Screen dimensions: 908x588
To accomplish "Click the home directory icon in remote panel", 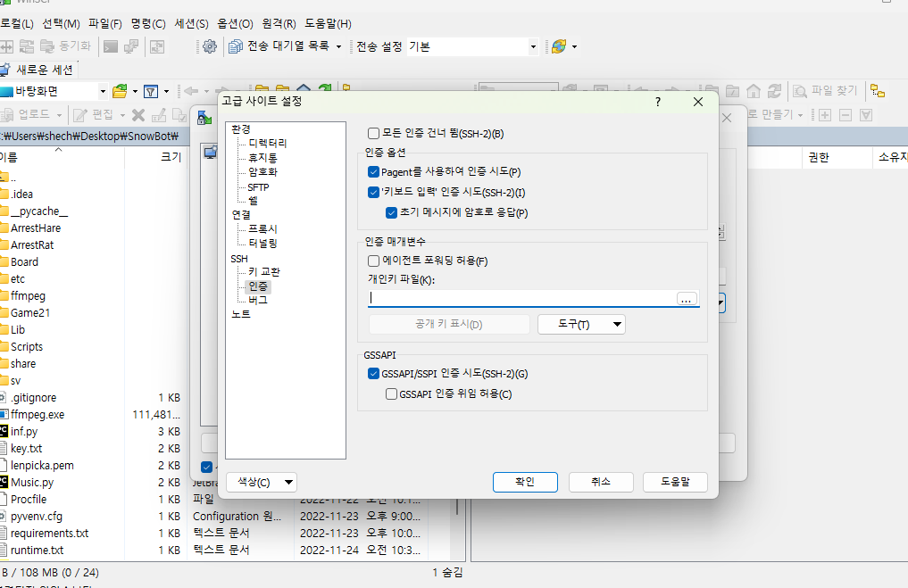I will 754,91.
